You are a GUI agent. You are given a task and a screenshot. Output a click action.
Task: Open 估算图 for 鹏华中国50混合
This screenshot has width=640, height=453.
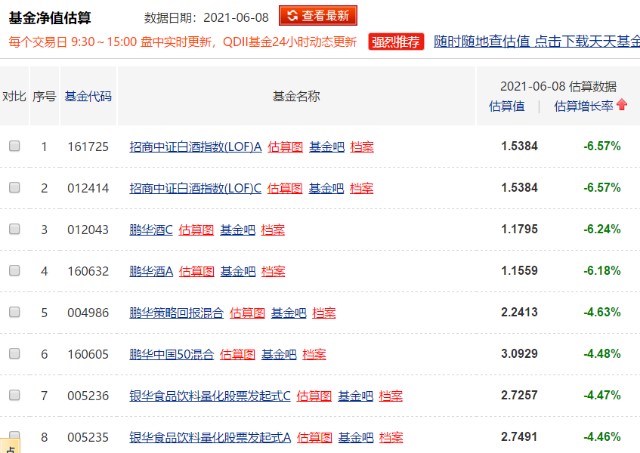238,354
